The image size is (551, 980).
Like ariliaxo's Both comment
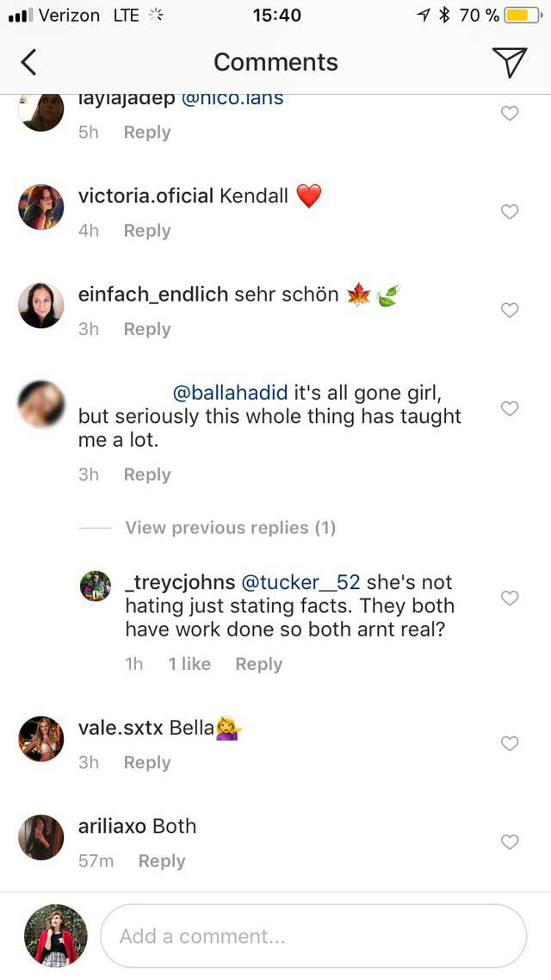coord(510,841)
